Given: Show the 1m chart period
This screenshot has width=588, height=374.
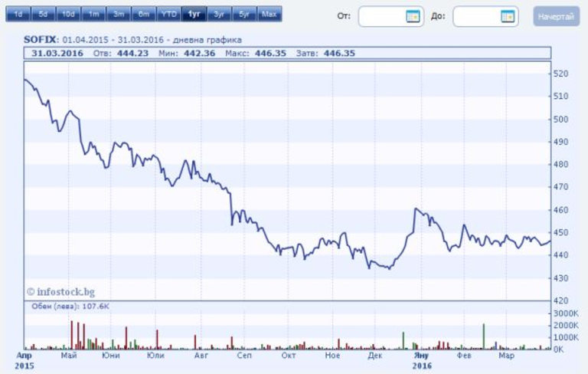Looking at the screenshot, I should pos(93,15).
